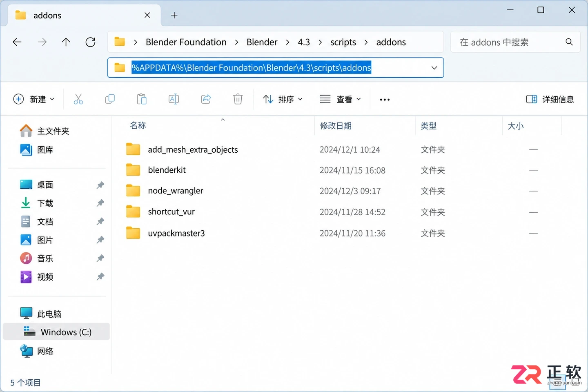Click the Cut scissors icon
This screenshot has width=588, height=392.
coord(78,99)
